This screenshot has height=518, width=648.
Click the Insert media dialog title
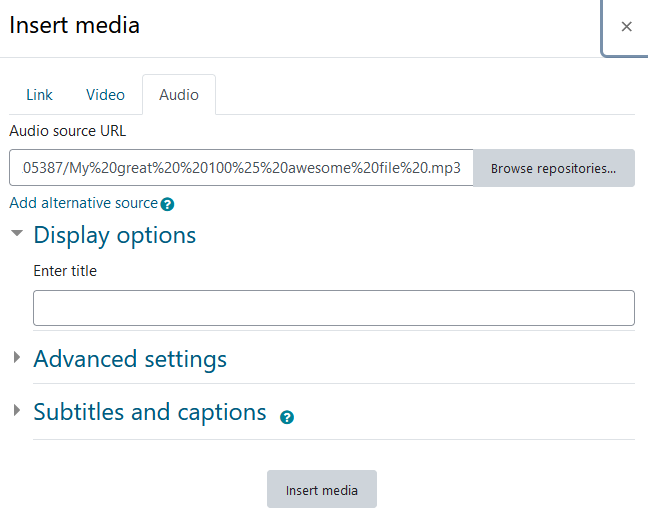pos(75,25)
